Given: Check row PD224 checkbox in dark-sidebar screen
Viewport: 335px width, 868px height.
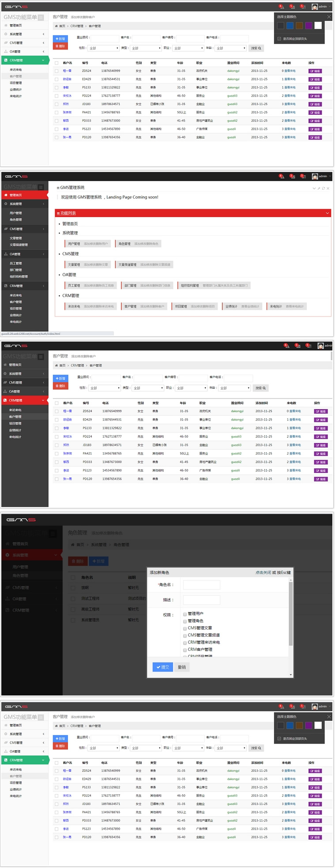Looking at the screenshot, I should coord(56,436).
